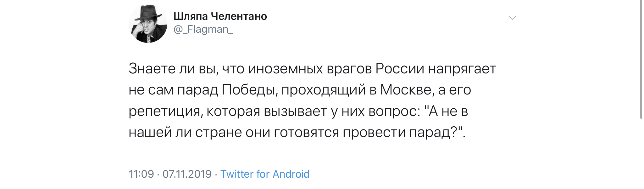Open the @_Flagman_ handle link

(203, 29)
